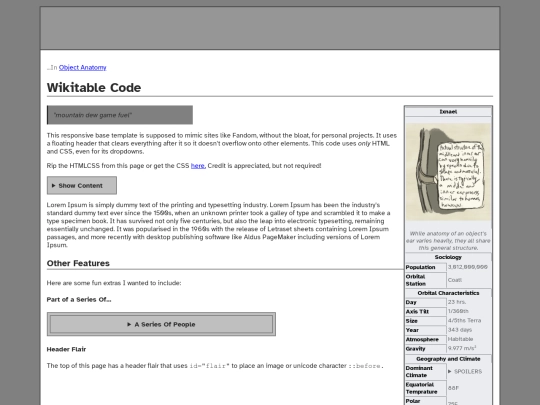This screenshot has width=540, height=405.
Task: Click the gray page header banner
Action: 270,28
